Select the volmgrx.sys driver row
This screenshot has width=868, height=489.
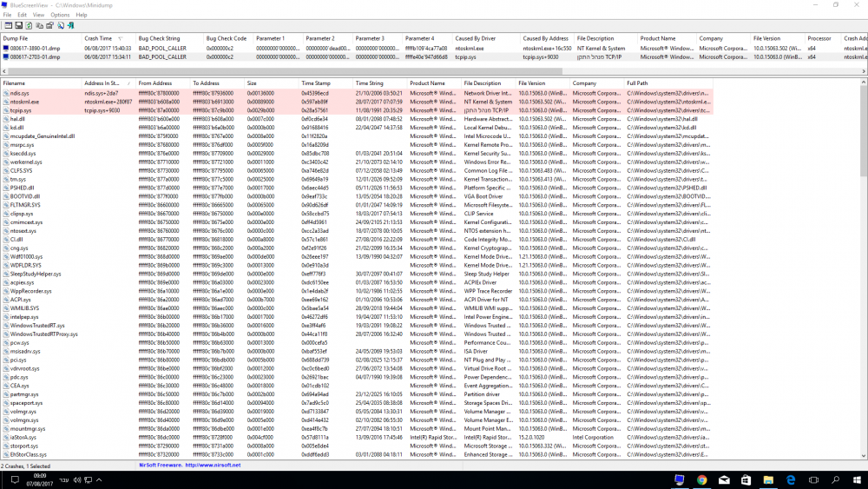point(357,420)
